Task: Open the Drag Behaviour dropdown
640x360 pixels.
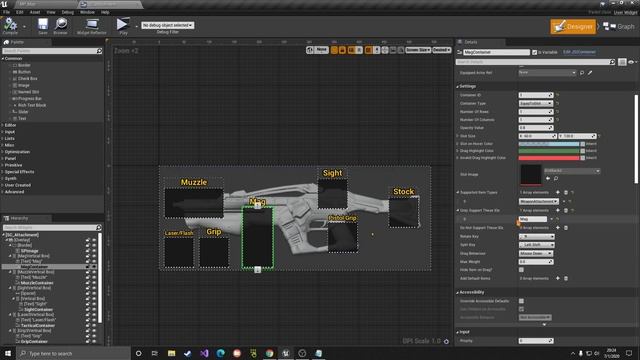Action: (x=536, y=253)
